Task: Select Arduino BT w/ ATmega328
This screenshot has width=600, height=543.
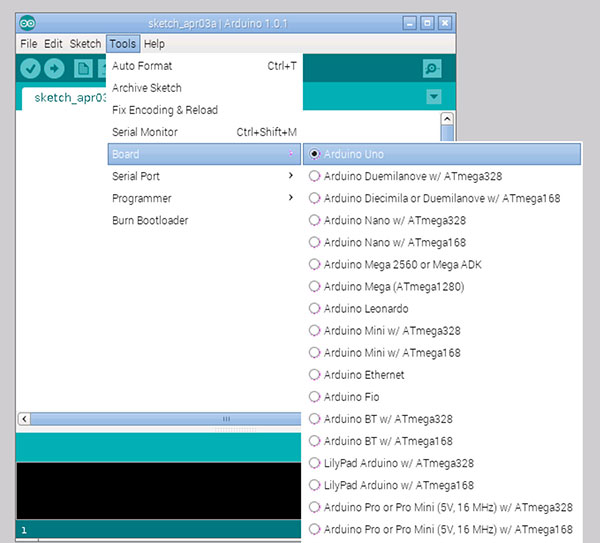Action: click(442, 419)
